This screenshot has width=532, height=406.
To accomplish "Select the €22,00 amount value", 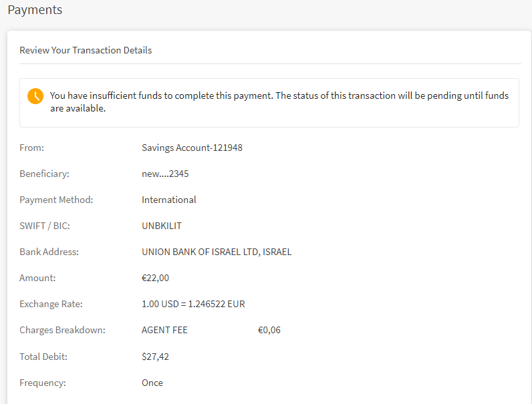I will coord(155,278).
